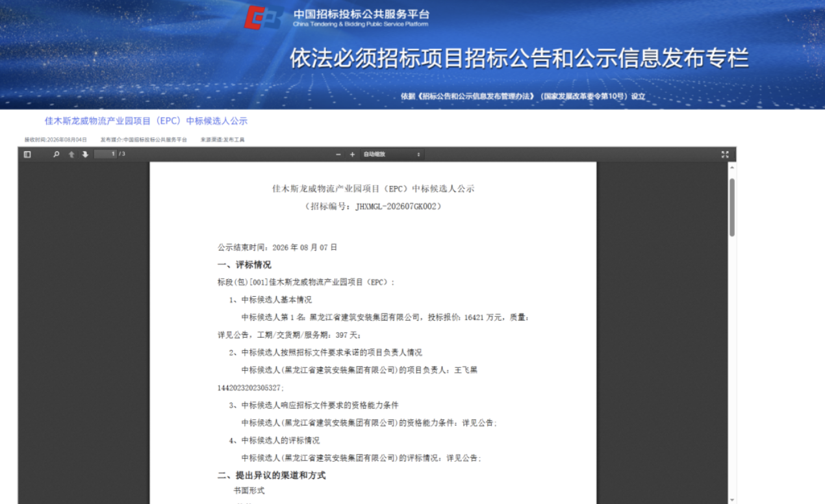Click the 发布媒介 publisher text
Image resolution: width=825 pixels, height=504 pixels.
(x=144, y=140)
